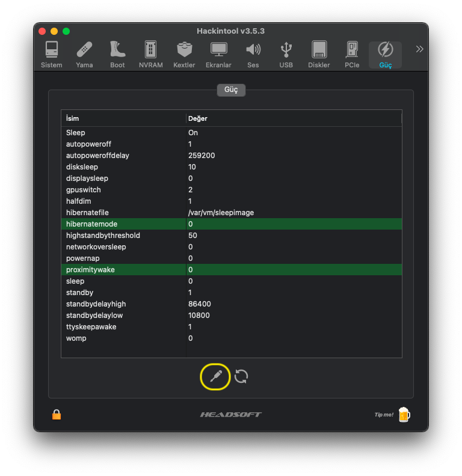Go to the Ekranlar displays section
The width and height of the screenshot is (462, 476).
click(x=218, y=55)
